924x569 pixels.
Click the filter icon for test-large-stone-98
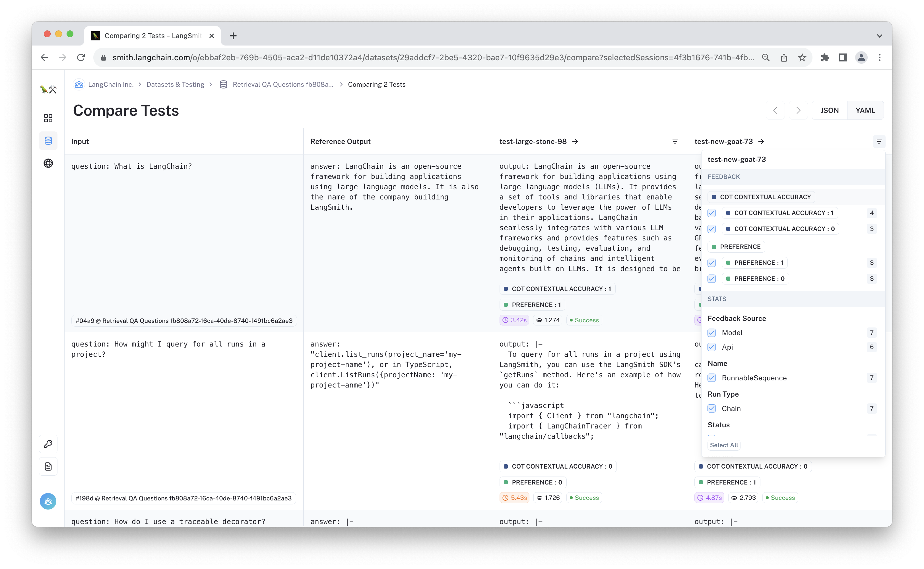click(675, 141)
